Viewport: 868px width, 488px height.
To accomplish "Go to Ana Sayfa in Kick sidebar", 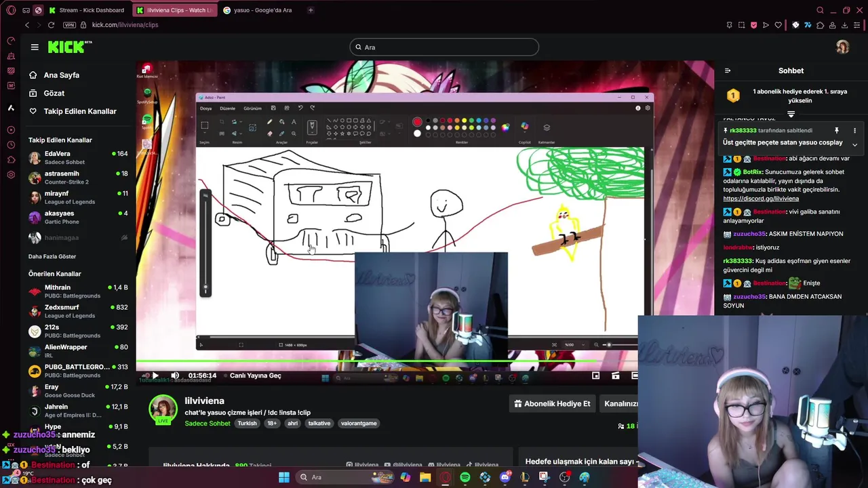I will coord(62,75).
